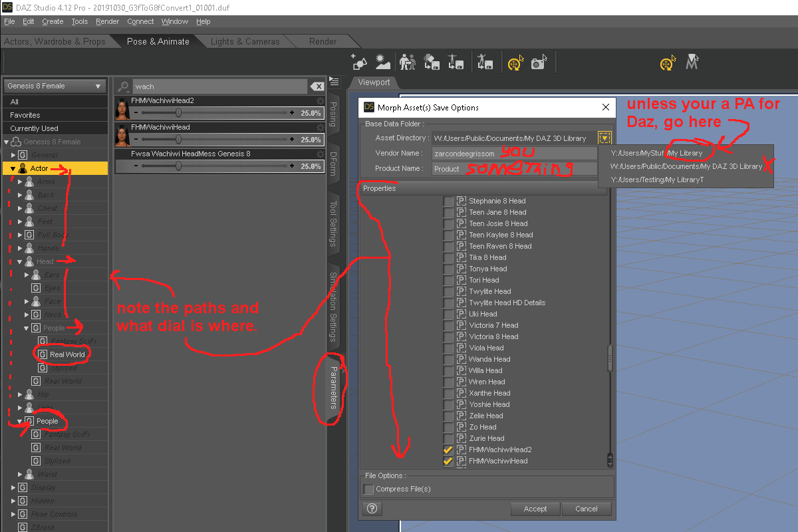The height and width of the screenshot is (532, 798).
Task: Click the M-shaped tool icon at toolbar right
Action: tap(692, 63)
